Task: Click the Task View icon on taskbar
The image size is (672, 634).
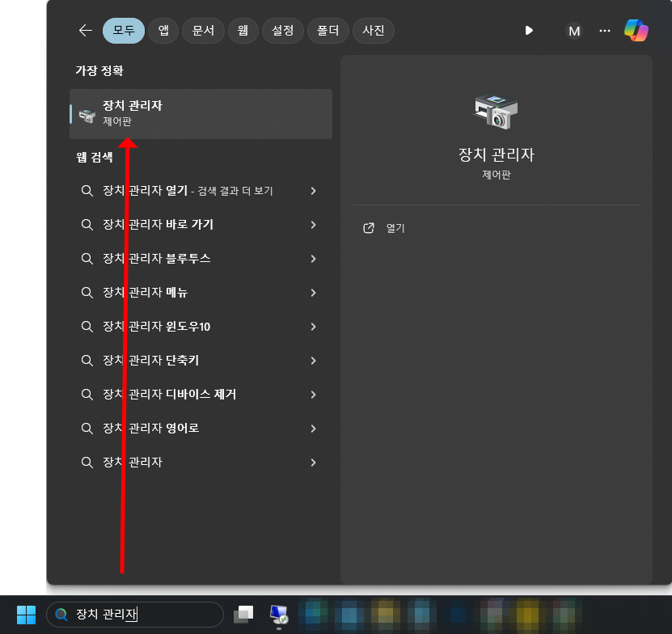Action: (243, 615)
